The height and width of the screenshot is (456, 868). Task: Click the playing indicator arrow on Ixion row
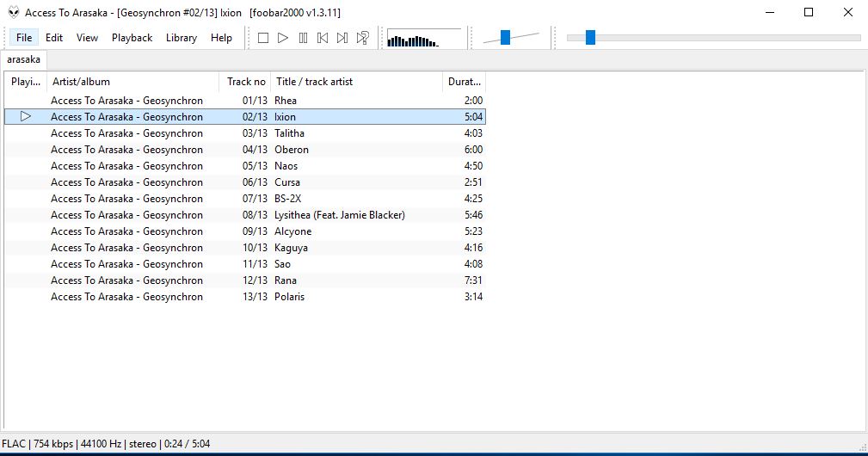26,116
